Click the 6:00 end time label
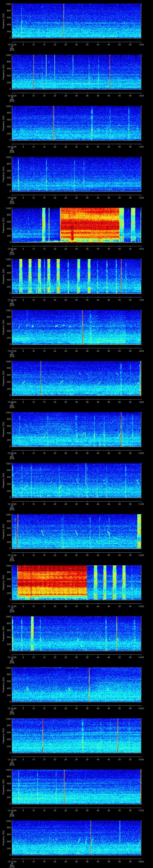This screenshot has width=153, height=868. [141, 249]
